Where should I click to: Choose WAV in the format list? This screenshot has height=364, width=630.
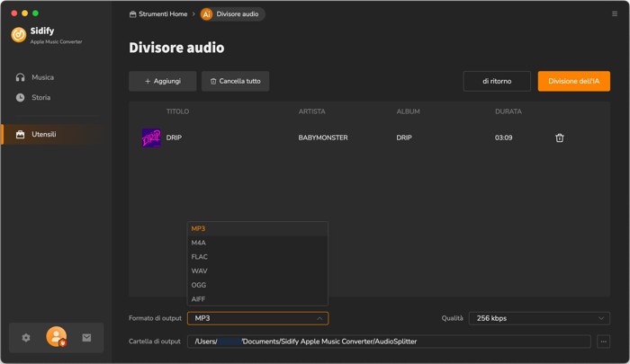257,271
